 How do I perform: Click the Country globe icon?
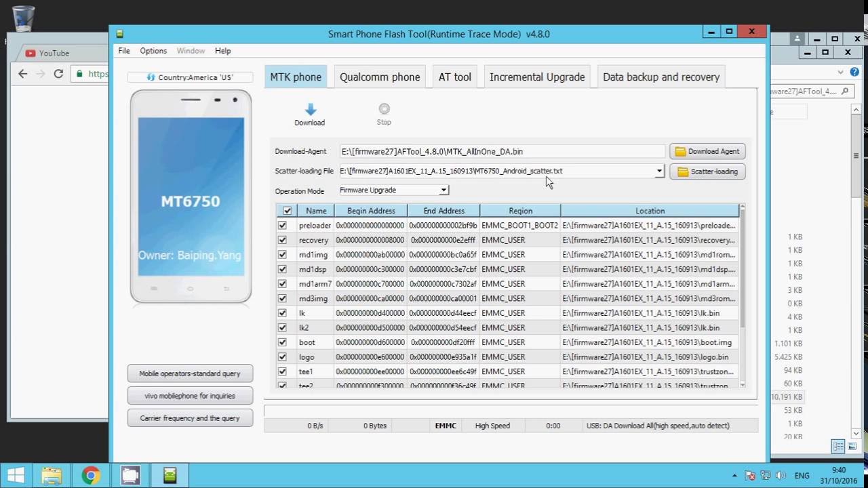[151, 77]
